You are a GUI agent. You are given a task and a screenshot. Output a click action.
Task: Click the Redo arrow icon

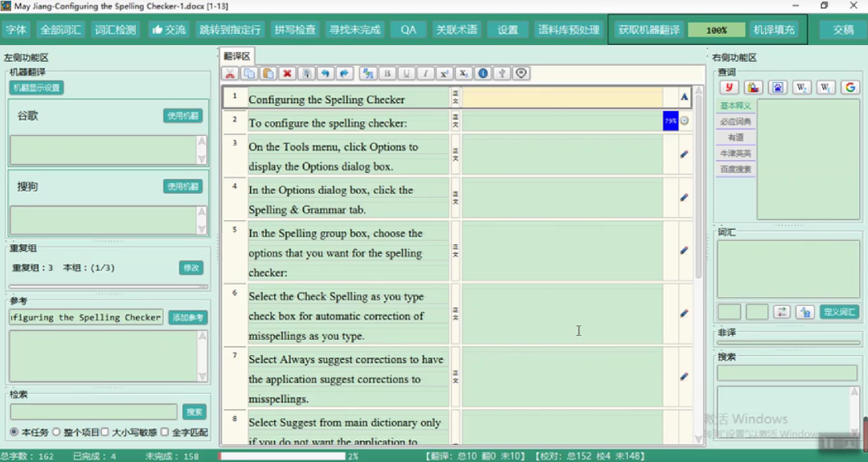344,74
